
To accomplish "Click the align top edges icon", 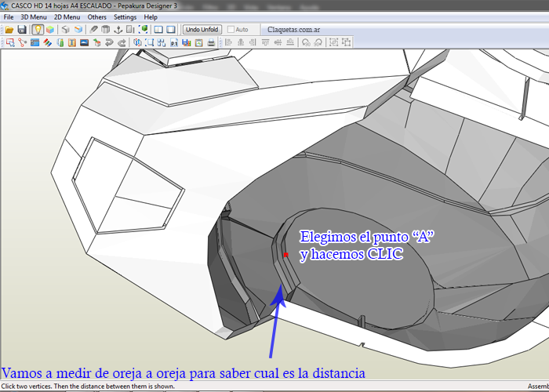I will tap(265, 42).
